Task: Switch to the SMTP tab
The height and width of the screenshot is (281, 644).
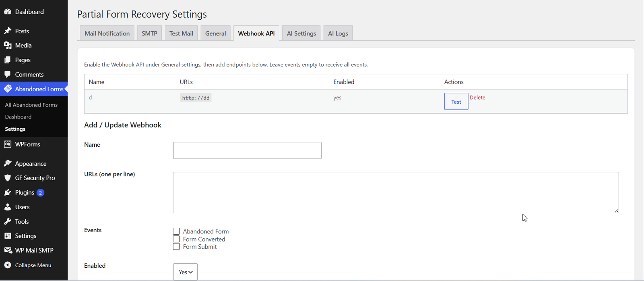Action: [149, 33]
